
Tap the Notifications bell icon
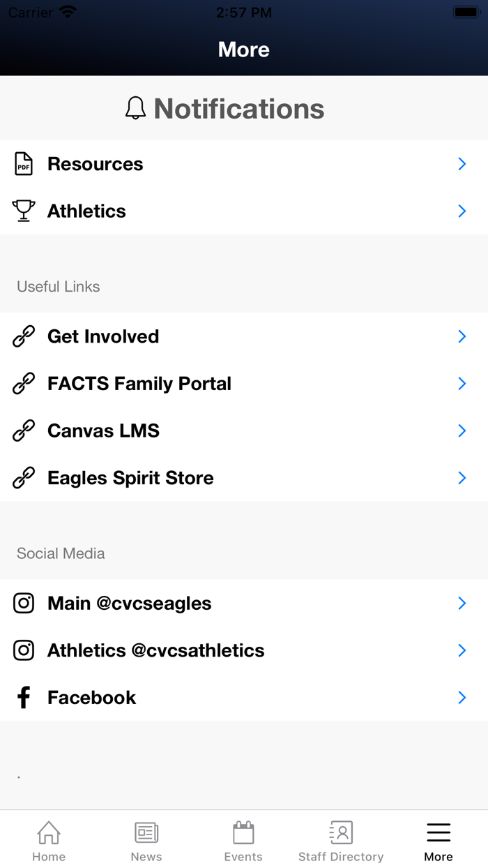click(136, 108)
